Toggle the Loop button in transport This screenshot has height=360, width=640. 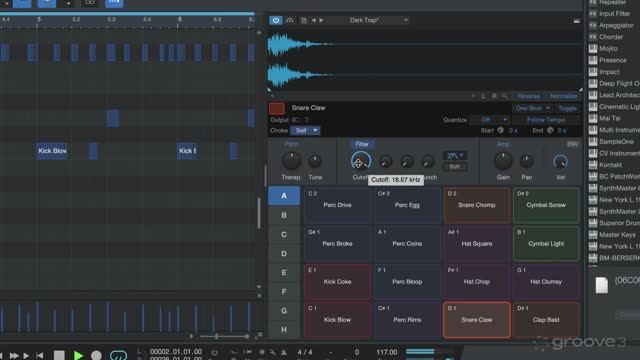[x=118, y=355]
